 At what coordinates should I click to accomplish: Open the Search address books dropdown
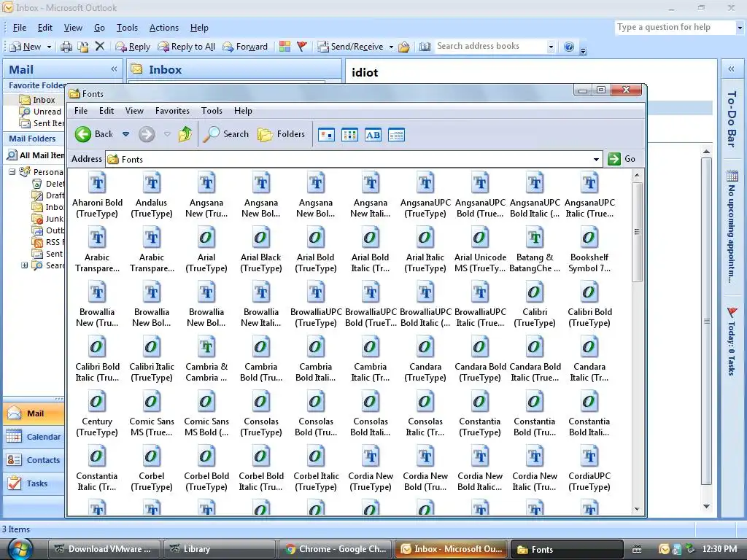tap(551, 47)
